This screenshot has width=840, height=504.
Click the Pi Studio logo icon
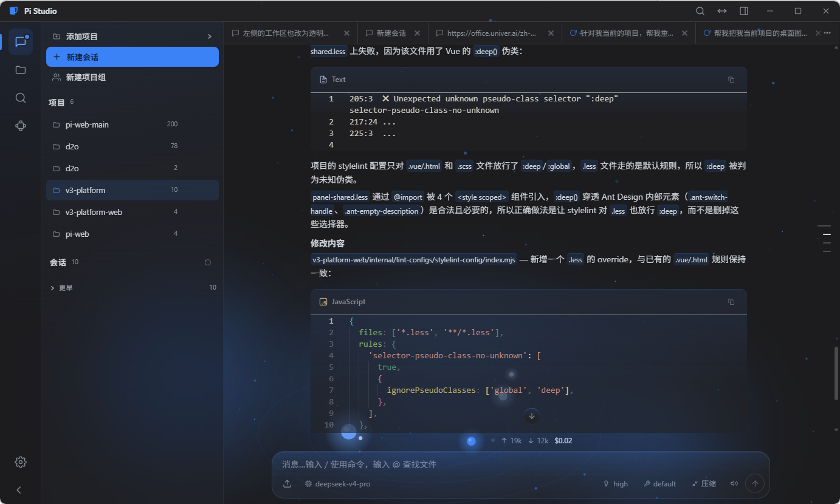coord(13,11)
